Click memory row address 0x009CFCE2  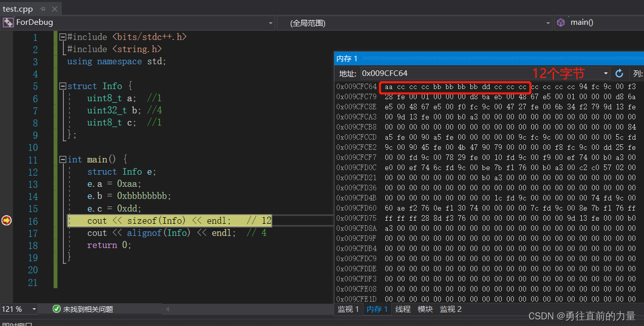[x=356, y=147]
